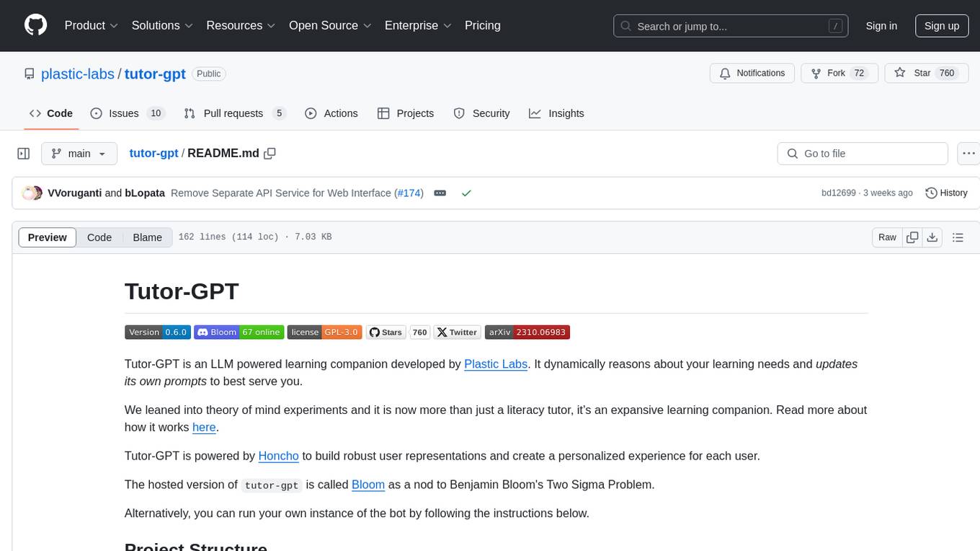Image resolution: width=980 pixels, height=551 pixels.
Task: Open the file History
Action: [946, 193]
